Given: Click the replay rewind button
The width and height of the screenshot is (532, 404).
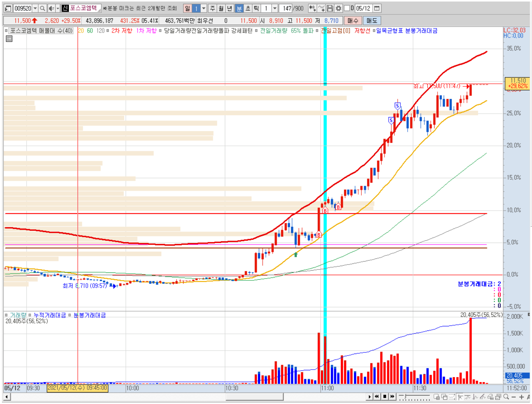Looking at the screenshot, I should point(377,397).
